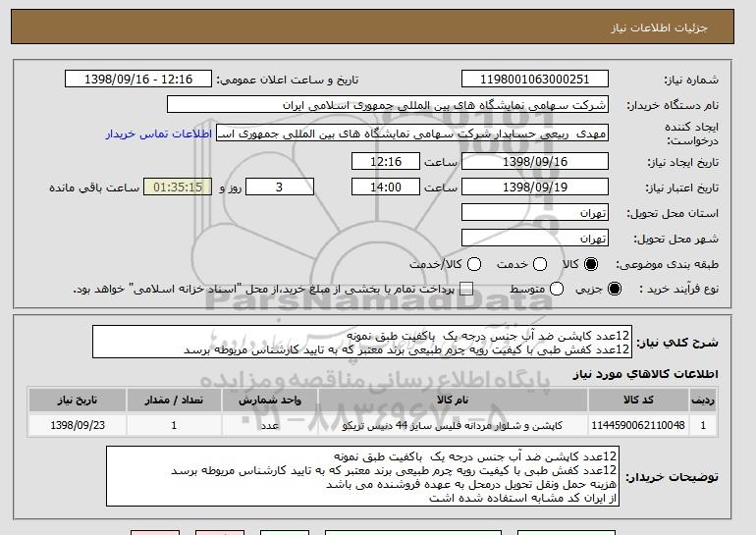
Task: Click the buyer explanations text box
Action: [362, 476]
